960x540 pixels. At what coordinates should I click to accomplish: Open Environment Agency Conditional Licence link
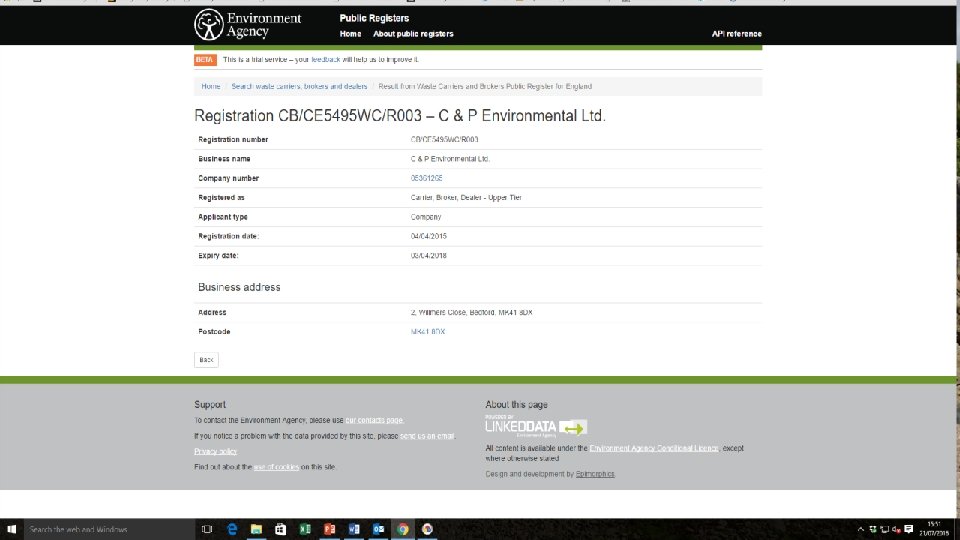[x=654, y=448]
